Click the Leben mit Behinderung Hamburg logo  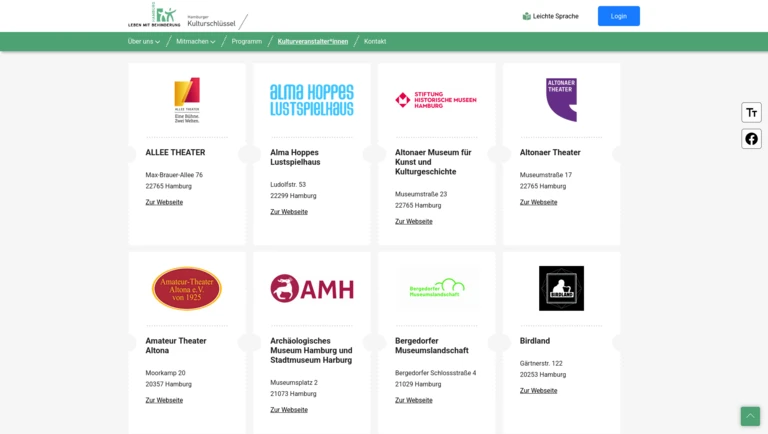pos(154,15)
